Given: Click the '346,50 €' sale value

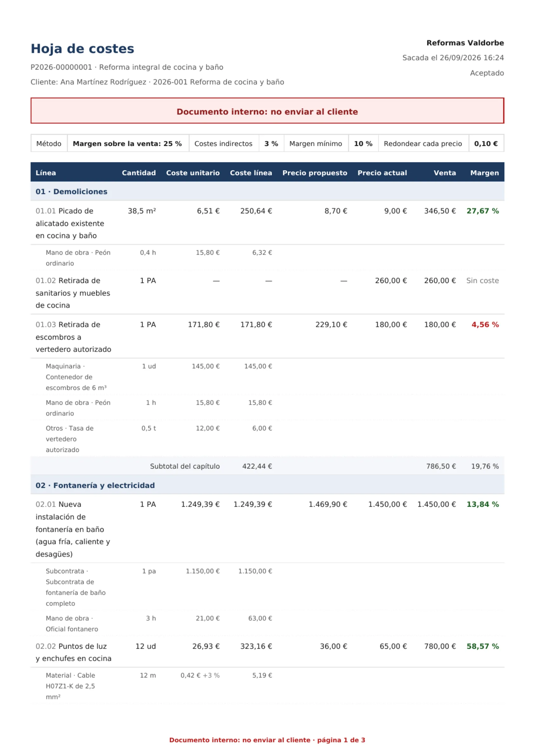Looking at the screenshot, I should point(440,211).
